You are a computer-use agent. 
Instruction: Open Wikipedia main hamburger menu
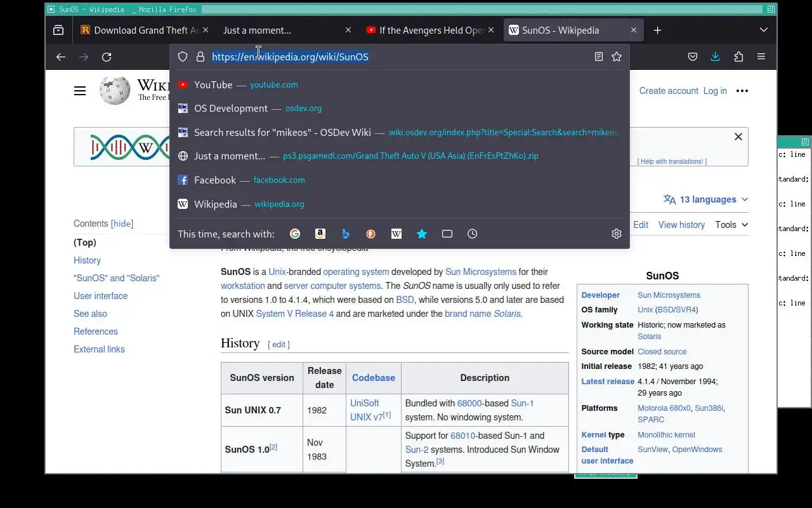[x=80, y=91]
